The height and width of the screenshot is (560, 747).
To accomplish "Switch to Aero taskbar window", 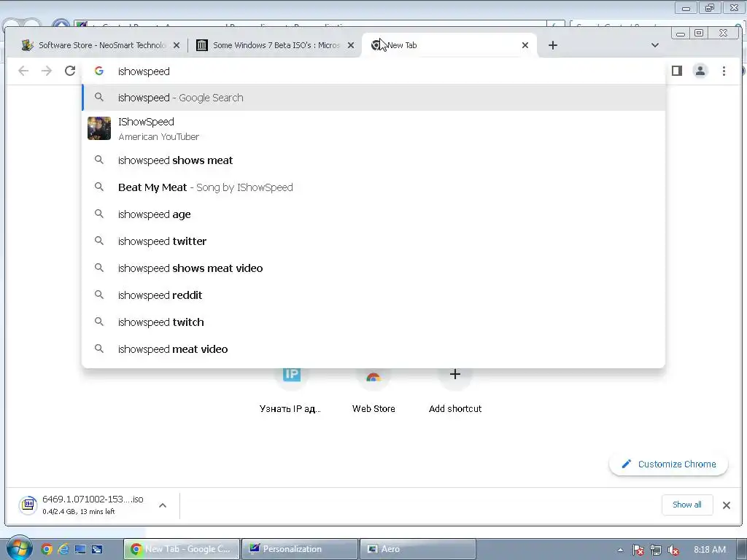I will click(x=418, y=549).
